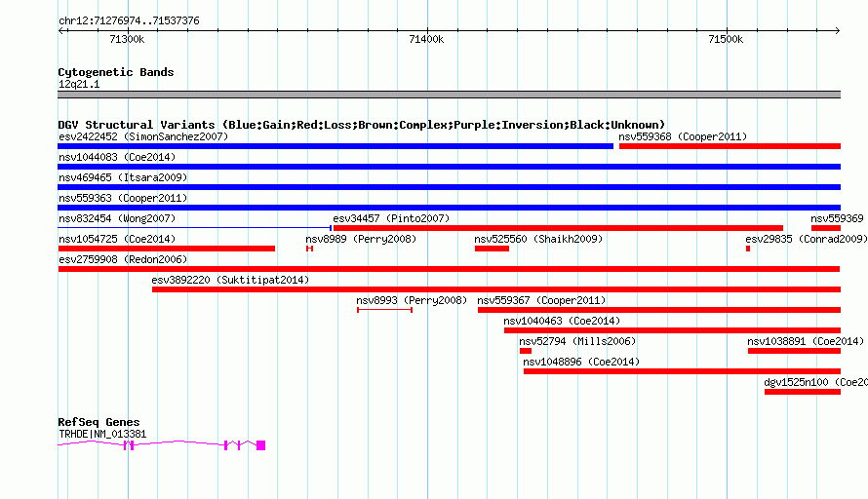Select the red nsv559369 loss bar
The width and height of the screenshot is (868, 499).
pyautogui.click(x=826, y=228)
